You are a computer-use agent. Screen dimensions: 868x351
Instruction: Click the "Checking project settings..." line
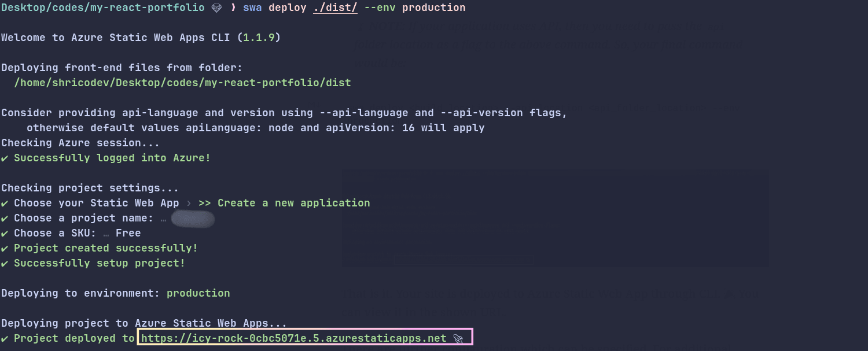pyautogui.click(x=90, y=188)
